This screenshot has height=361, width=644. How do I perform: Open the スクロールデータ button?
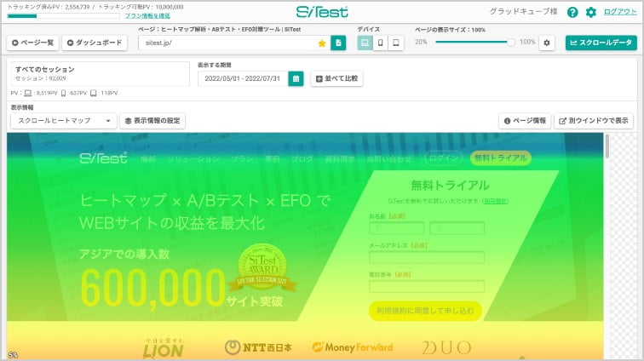click(601, 43)
